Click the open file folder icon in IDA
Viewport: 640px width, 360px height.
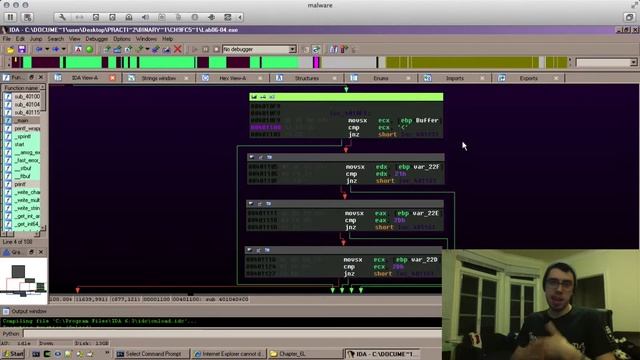[11, 49]
